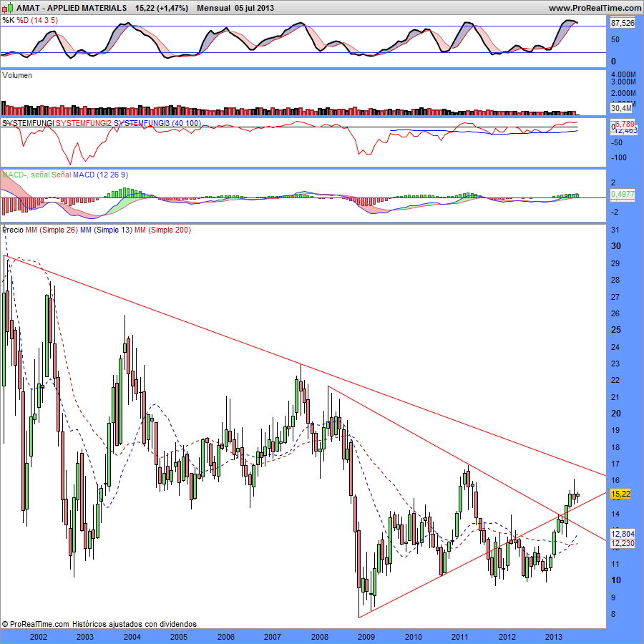644x644 pixels.
Task: Click the 05 jul 2013 date
Action: pos(254,8)
